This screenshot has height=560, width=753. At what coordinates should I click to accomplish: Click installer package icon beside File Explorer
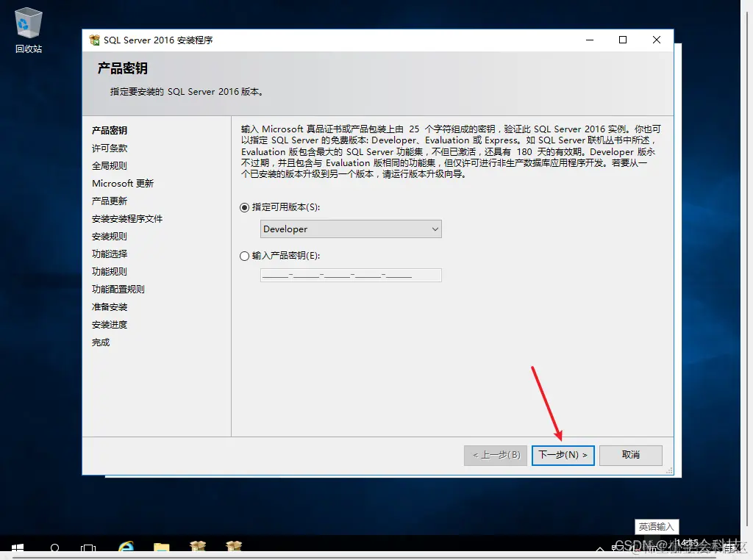[x=197, y=547]
